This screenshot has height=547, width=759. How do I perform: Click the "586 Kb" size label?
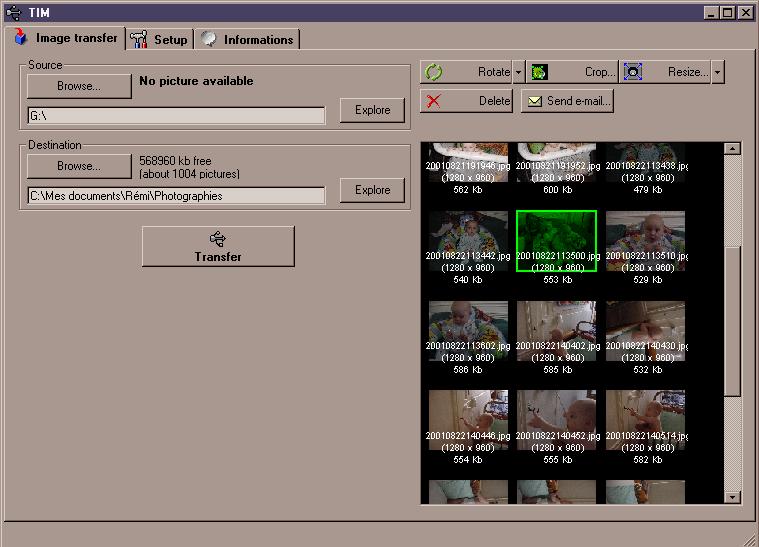coord(468,370)
